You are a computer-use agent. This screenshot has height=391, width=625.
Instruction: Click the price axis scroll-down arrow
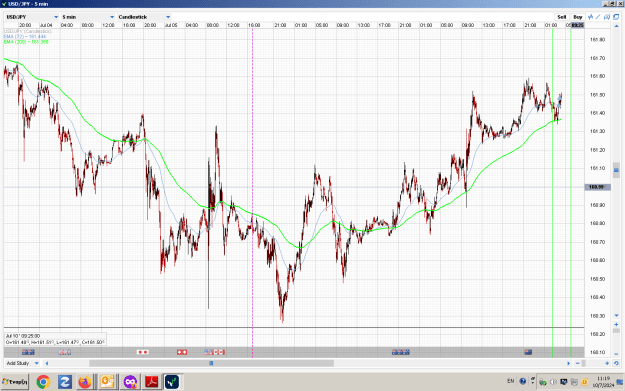616,316
